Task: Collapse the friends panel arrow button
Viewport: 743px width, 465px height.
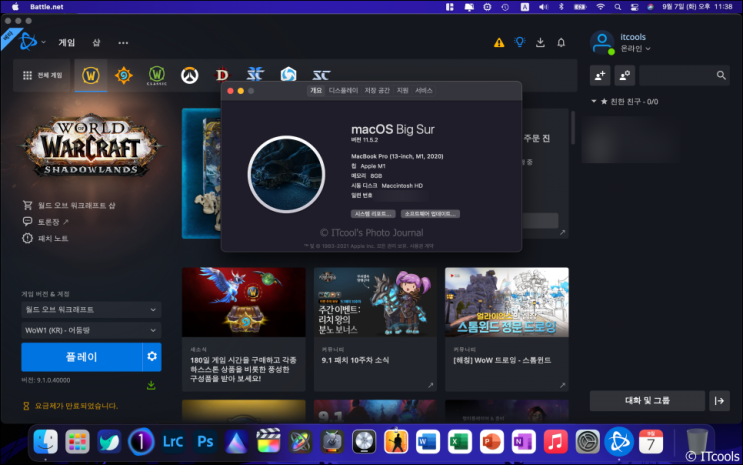Action: (x=719, y=401)
